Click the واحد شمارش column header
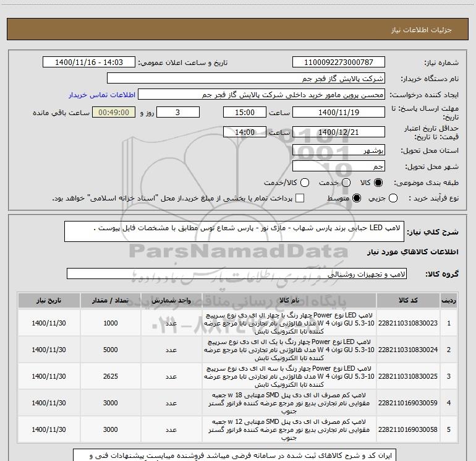Viewport: 476px width, 461px height. (x=171, y=301)
